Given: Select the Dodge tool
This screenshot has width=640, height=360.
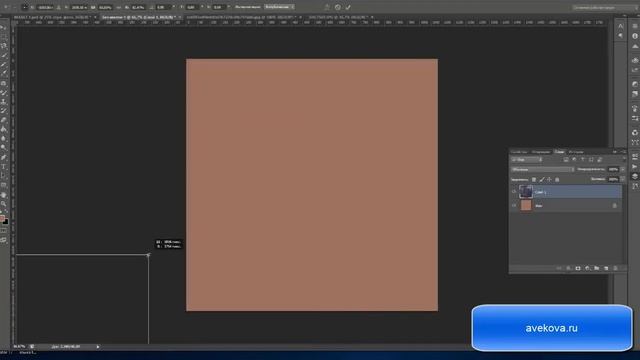Looking at the screenshot, I should pos(4,148).
